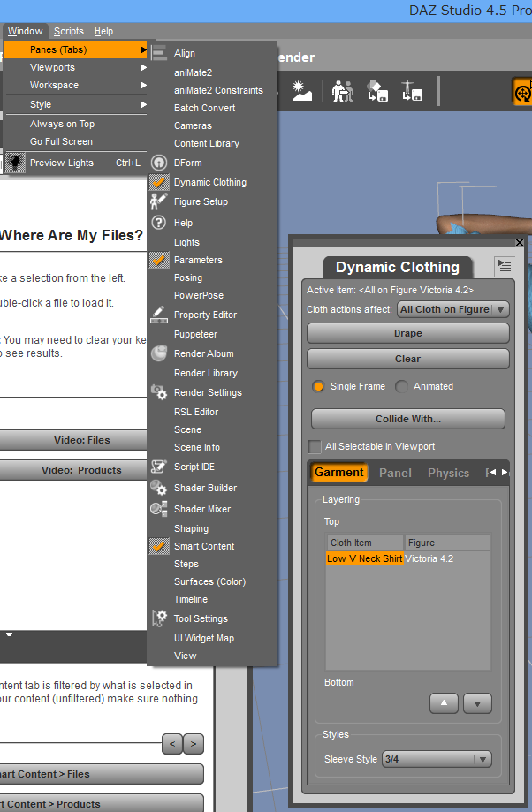
Task: Expand Viewports submenu
Action: pos(76,67)
